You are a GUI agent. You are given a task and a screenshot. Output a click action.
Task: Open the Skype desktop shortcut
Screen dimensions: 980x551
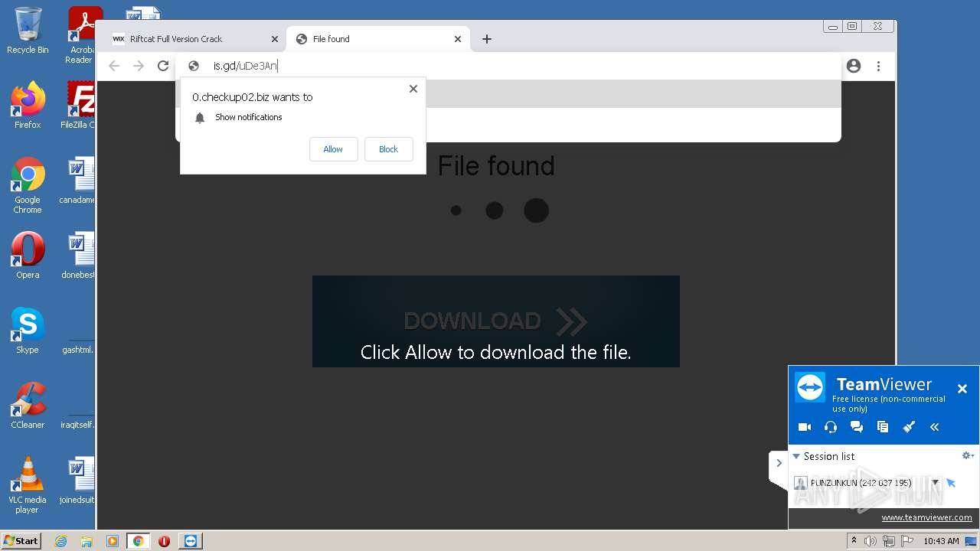tap(28, 331)
